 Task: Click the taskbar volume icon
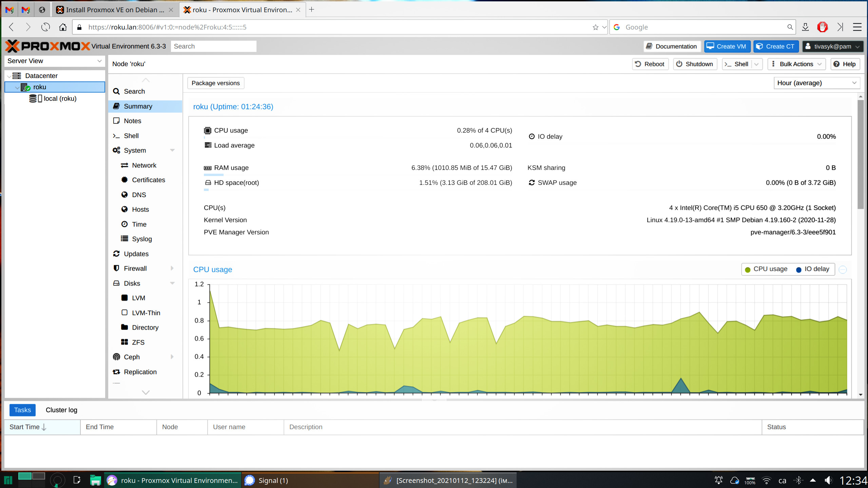point(828,480)
